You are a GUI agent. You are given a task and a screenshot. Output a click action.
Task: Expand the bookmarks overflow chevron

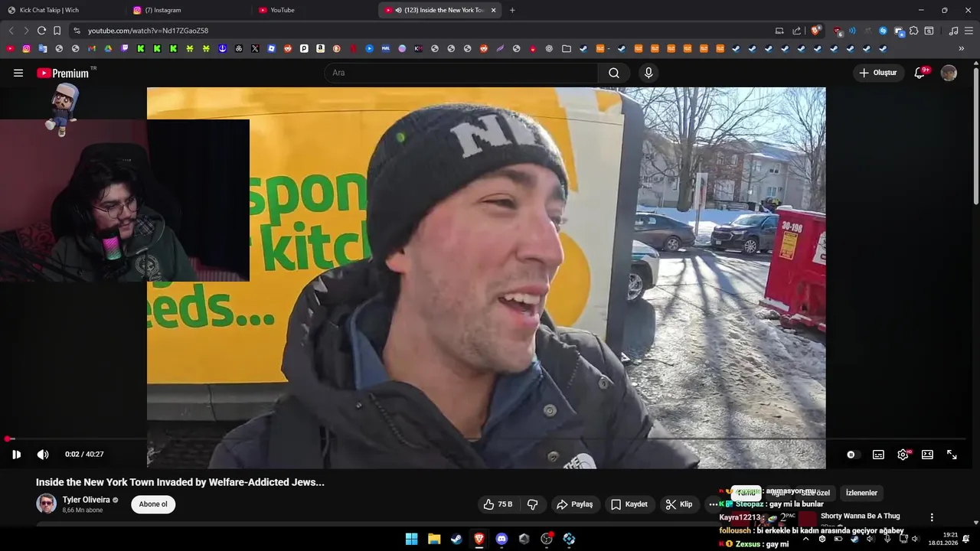click(962, 48)
